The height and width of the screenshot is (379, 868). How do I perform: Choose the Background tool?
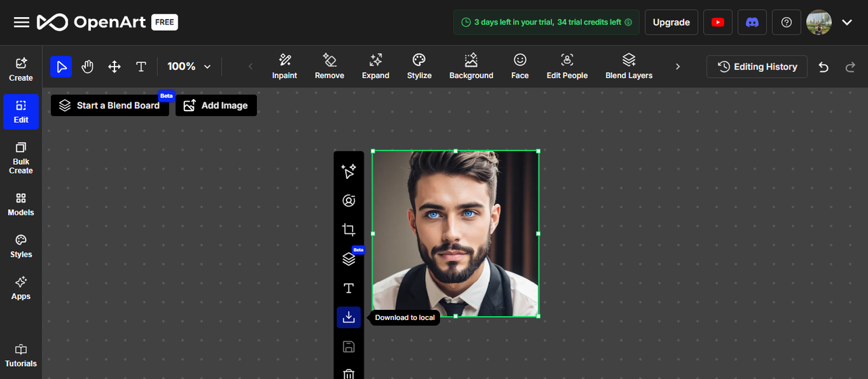471,66
